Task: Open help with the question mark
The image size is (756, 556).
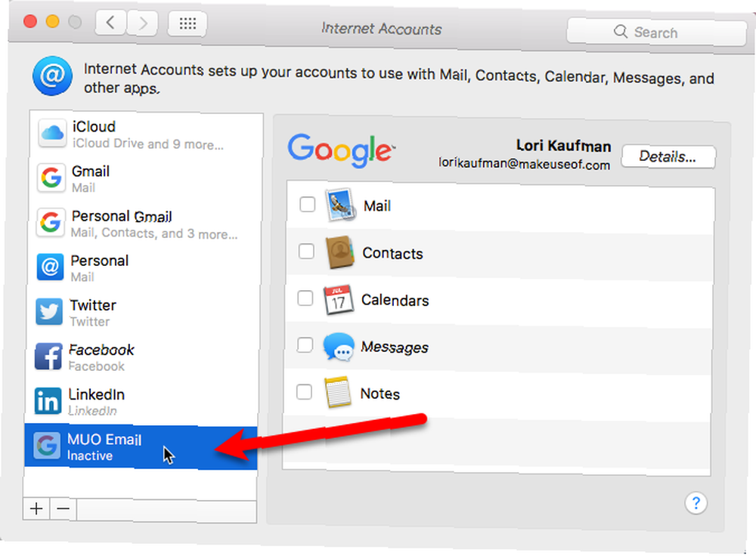Action: (696, 503)
